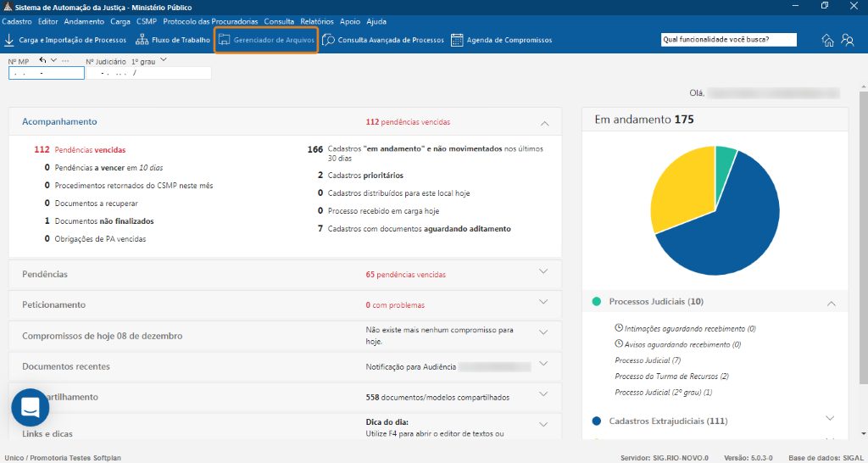This screenshot has width=868, height=463.
Task: Expand Compromissos de hoje panel
Action: pyautogui.click(x=543, y=332)
